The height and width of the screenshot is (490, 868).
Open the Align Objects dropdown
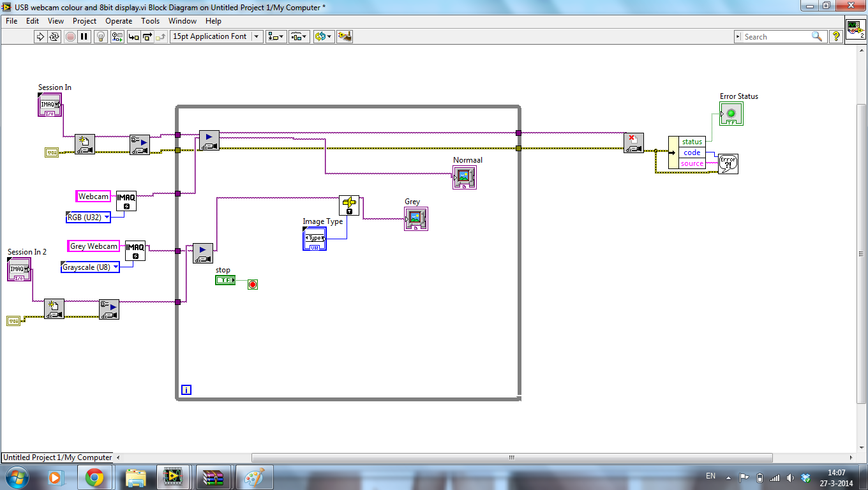276,36
